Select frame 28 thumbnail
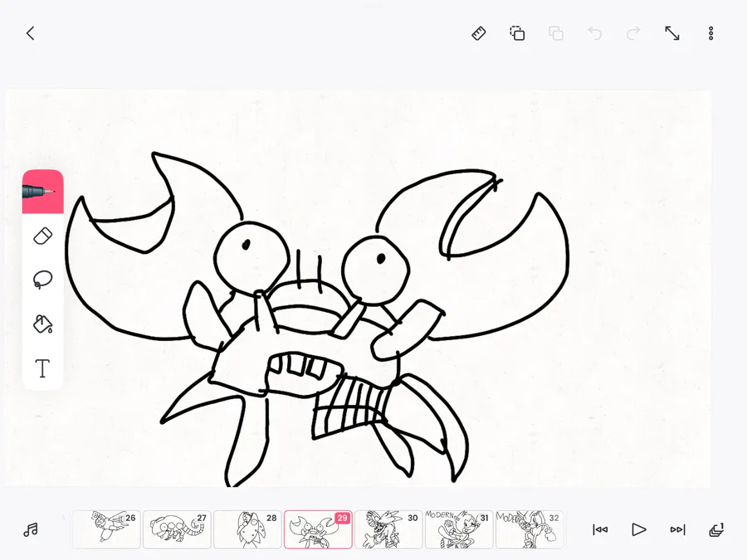 (247, 529)
